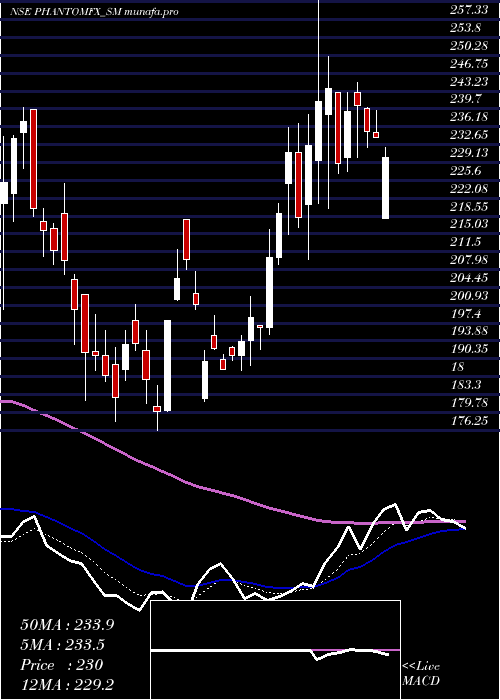Click the 225.6 price axis label
Viewport: 500px width, 700px height.
point(466,171)
